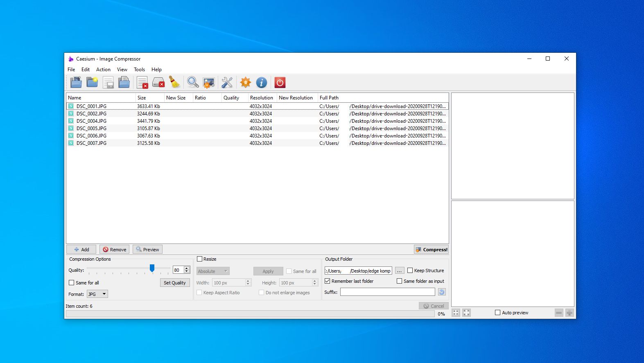Click the red power Exit icon

(x=280, y=82)
